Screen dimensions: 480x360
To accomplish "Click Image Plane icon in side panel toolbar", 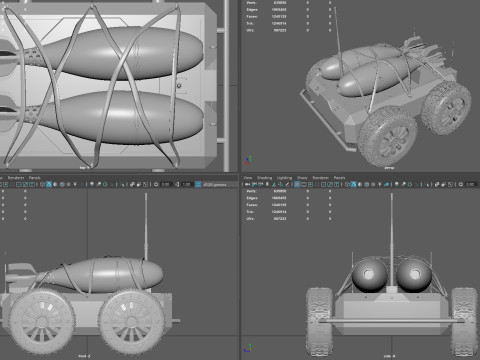I will click(274, 184).
